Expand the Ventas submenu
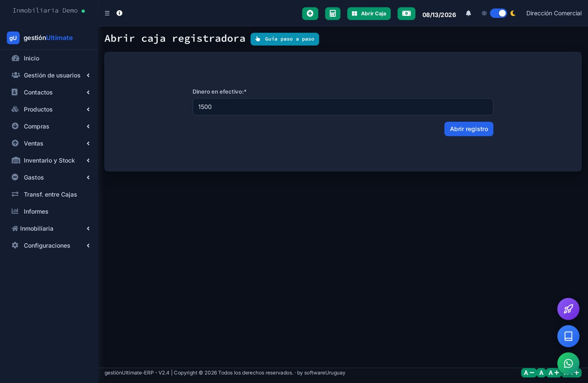This screenshot has width=588, height=383. 49,143
